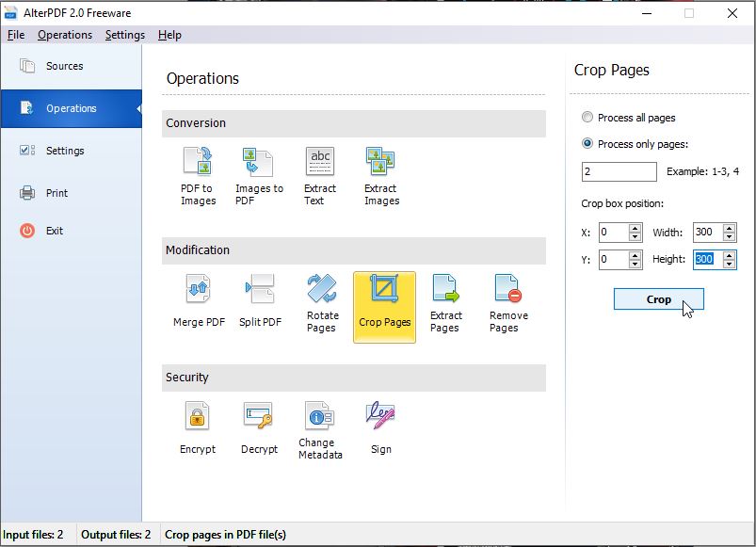Open the Extract Pages operation
This screenshot has height=547, width=756.
click(446, 303)
